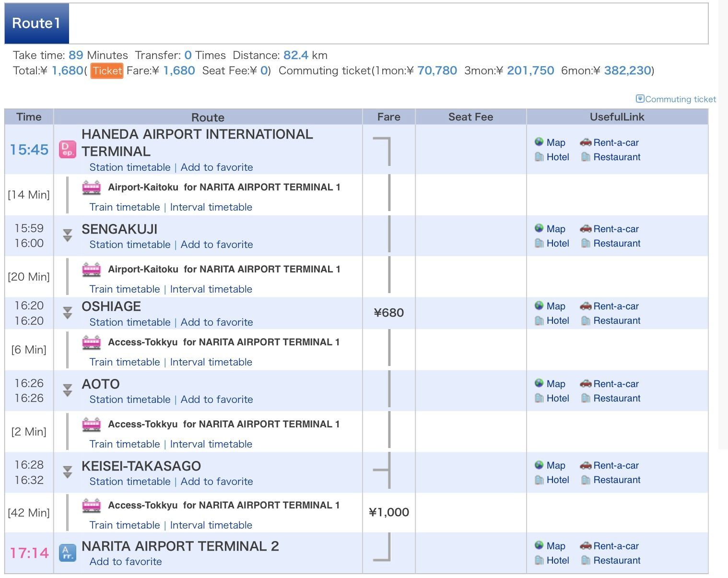Click the down-arrow marker beside Keisei-Takasago
This screenshot has height=578, width=728.
click(x=68, y=472)
